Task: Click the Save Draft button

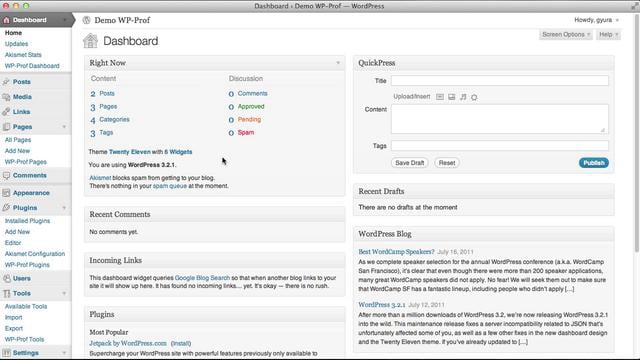Action: pyautogui.click(x=409, y=163)
